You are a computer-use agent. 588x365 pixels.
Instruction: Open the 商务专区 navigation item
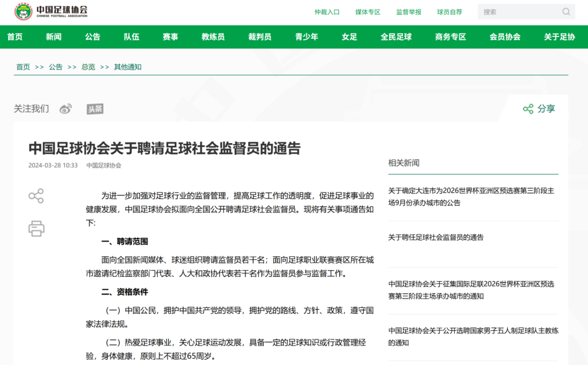[450, 37]
